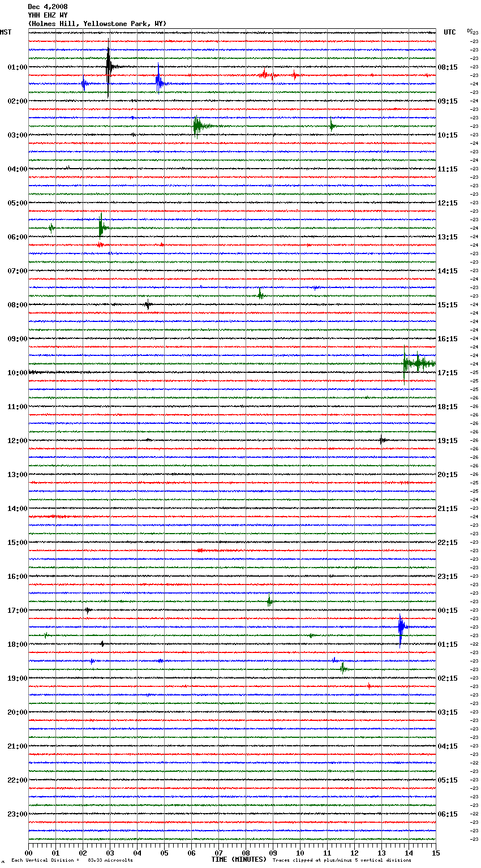Click the "15" minute tick on the x-axis

click(x=436, y=853)
